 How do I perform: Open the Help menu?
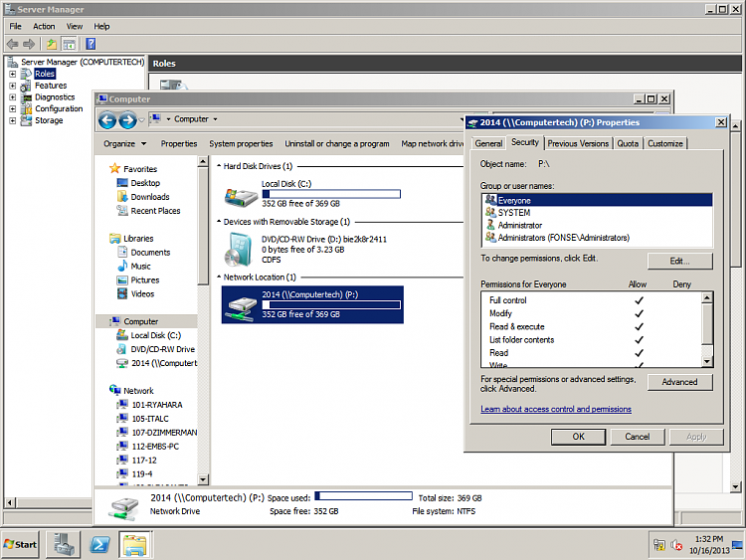point(101,26)
